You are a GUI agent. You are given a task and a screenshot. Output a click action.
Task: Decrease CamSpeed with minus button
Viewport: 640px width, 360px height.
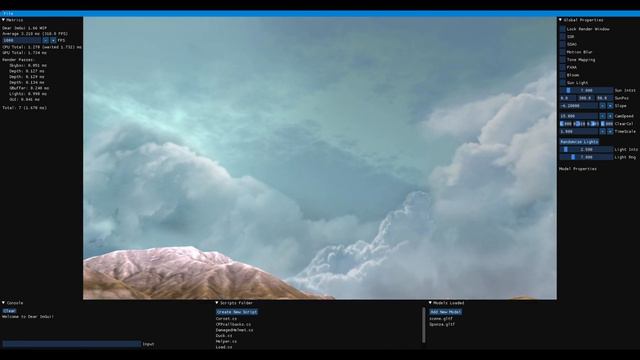pos(602,116)
